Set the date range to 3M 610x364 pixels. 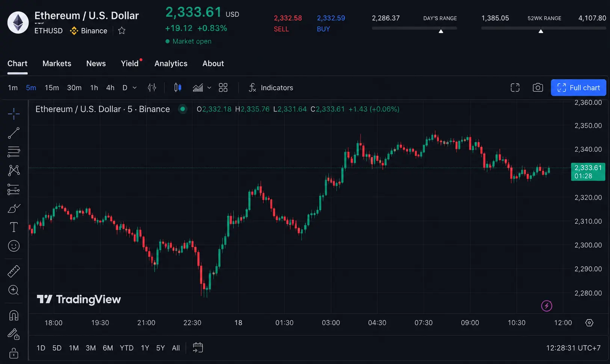(x=91, y=348)
